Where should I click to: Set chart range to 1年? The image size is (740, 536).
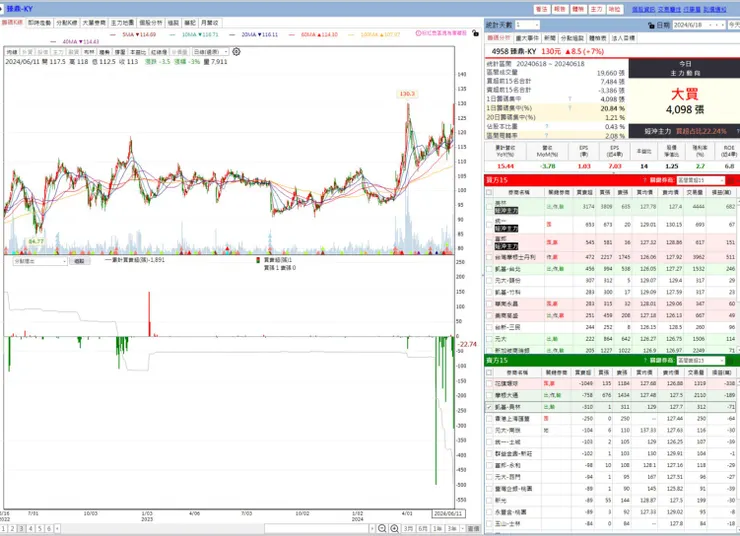tap(437, 528)
